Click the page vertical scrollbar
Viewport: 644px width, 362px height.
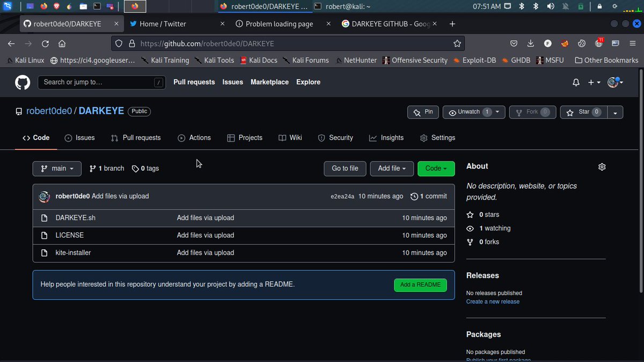(641, 180)
